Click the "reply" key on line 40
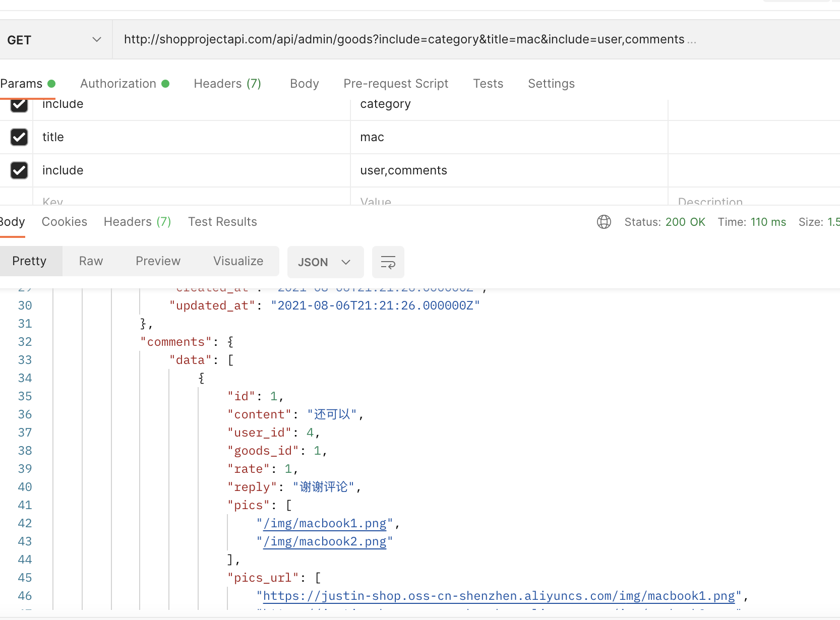This screenshot has height=620, width=840. click(x=252, y=487)
